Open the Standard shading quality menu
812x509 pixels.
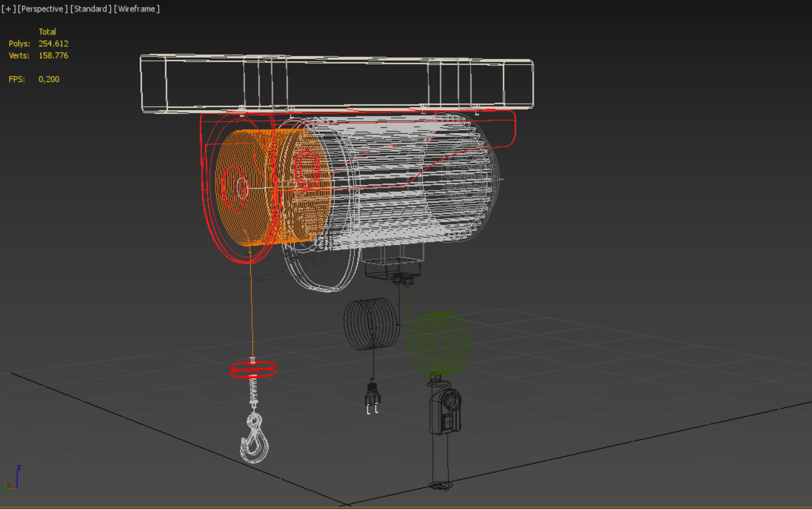coord(91,9)
